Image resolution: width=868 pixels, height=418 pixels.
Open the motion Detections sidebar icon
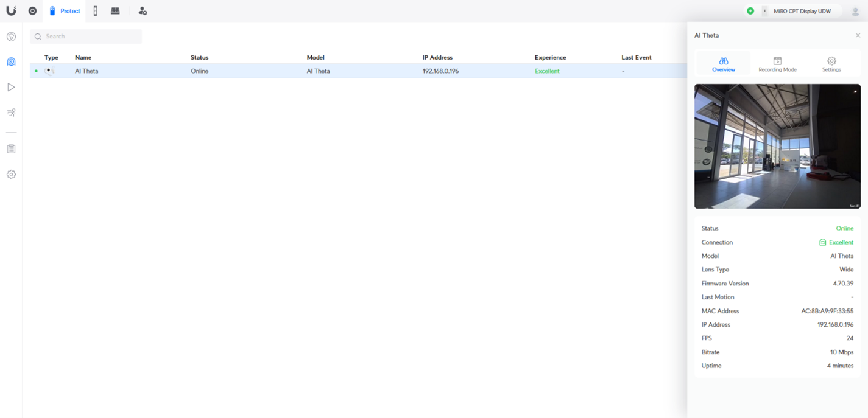point(11,113)
